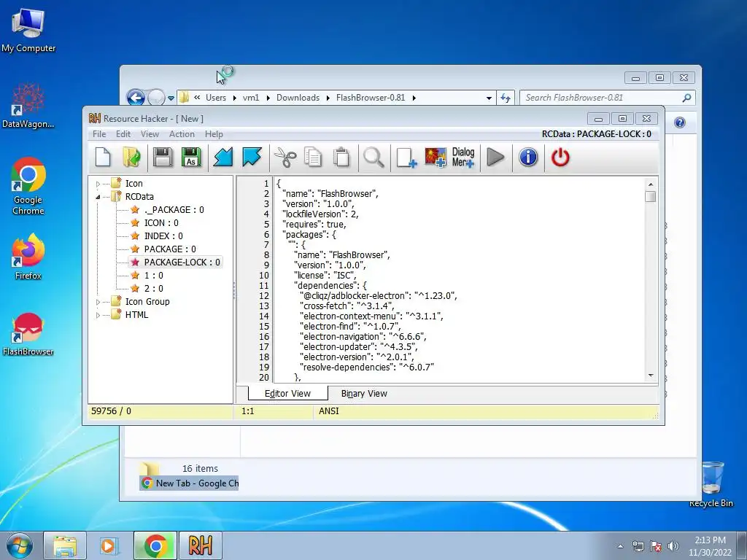Click the Resource Hacker taskbar icon

[201, 545]
